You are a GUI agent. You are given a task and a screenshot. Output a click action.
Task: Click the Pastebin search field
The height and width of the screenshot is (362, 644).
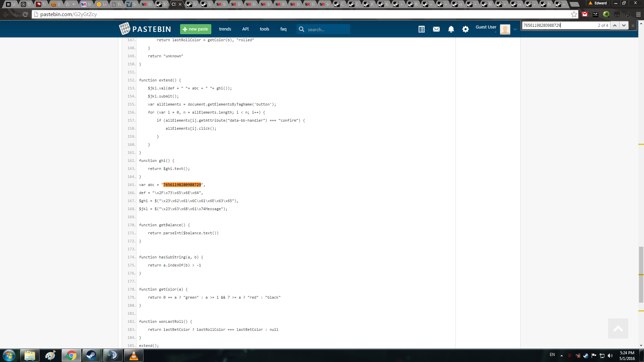coord(327,29)
